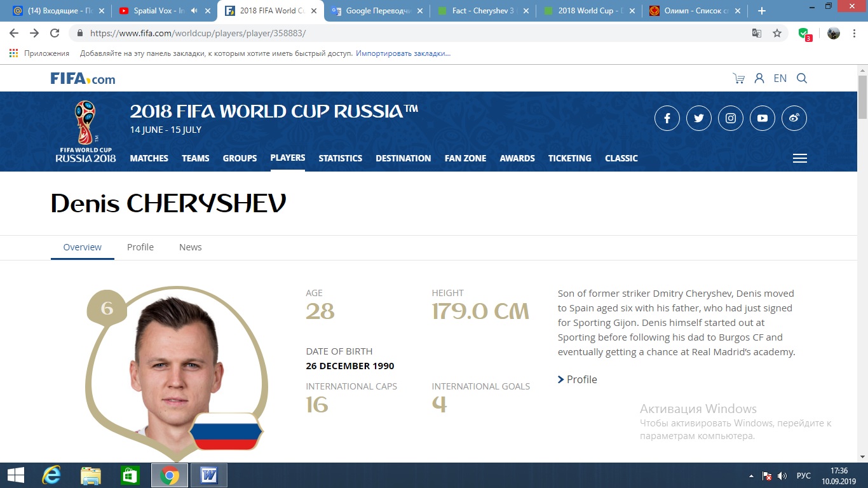Open the CLASSIC menu item
Viewport: 868px width, 488px height.
click(x=621, y=158)
